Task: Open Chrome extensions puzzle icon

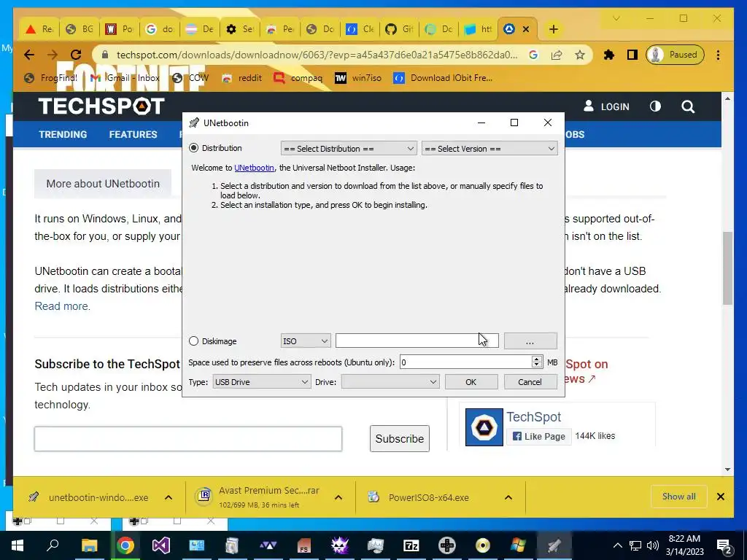Action: coord(609,55)
